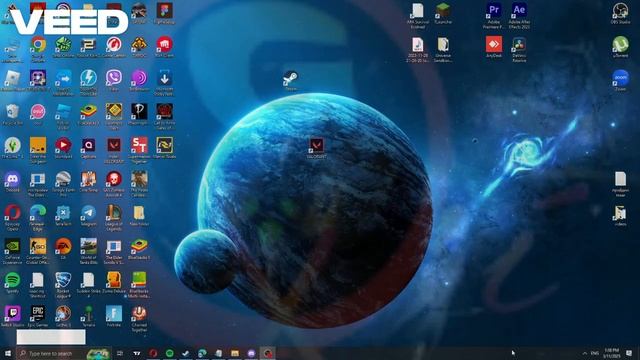Select the Steam icon above the planet
The image size is (640, 360).
click(291, 78)
